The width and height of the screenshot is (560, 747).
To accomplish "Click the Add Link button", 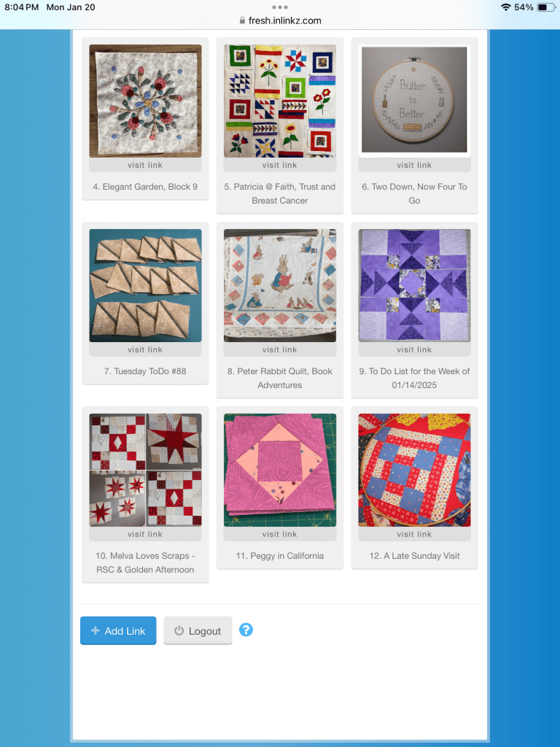I will [x=118, y=631].
